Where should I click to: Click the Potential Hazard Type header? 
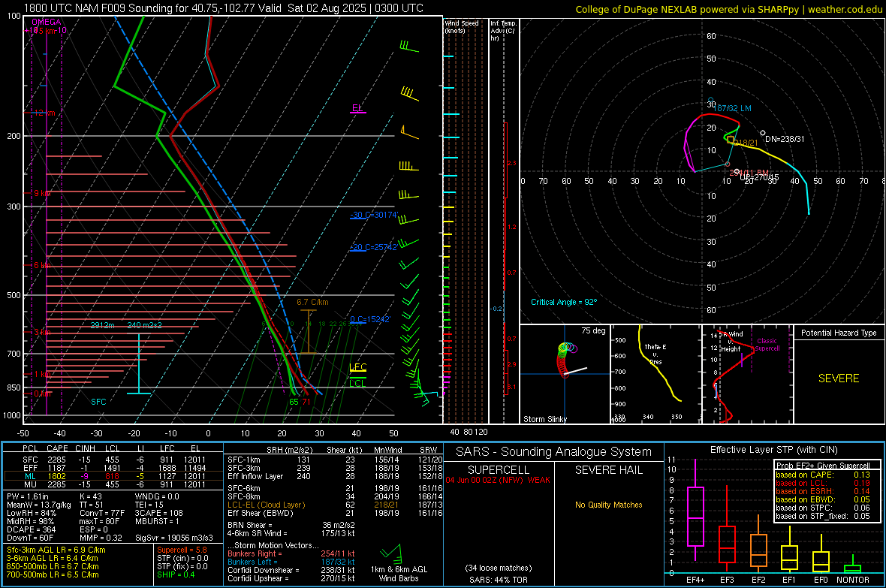coord(839,333)
